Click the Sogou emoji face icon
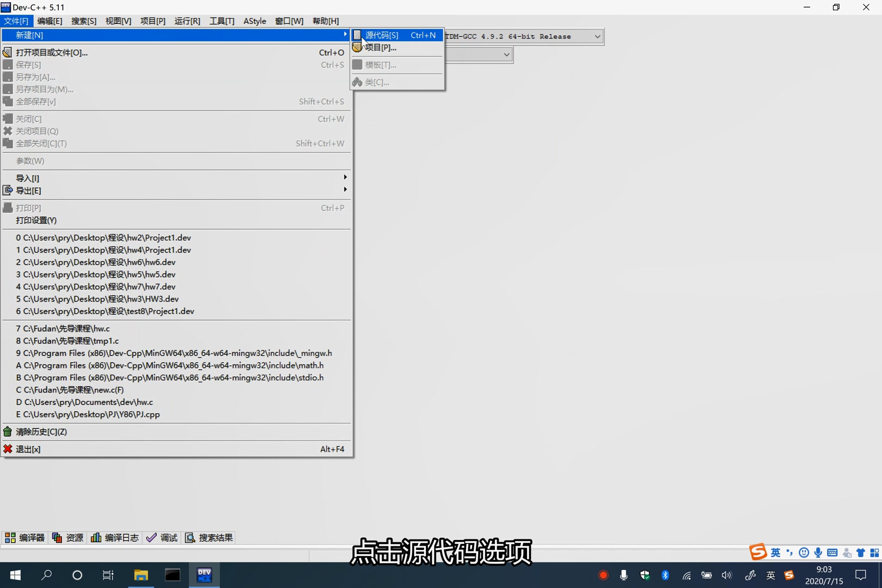This screenshot has width=882, height=588. [804, 553]
